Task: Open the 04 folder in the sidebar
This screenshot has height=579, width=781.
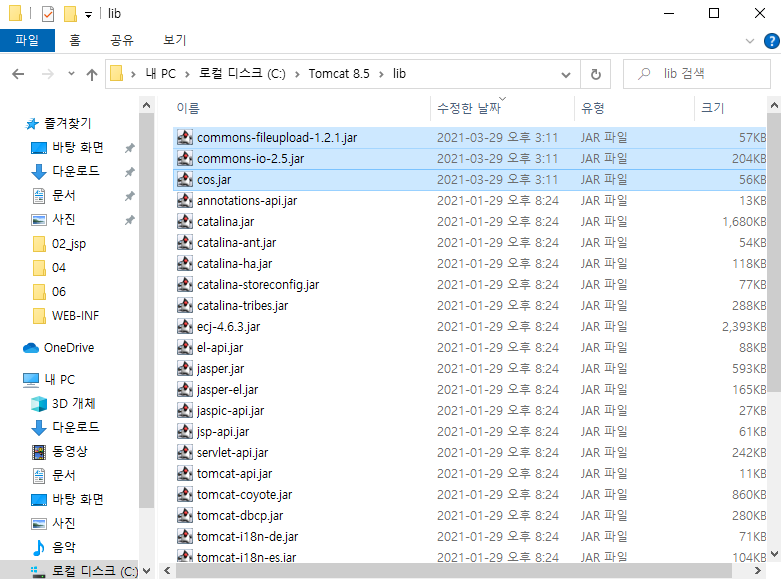Action: pos(59,268)
